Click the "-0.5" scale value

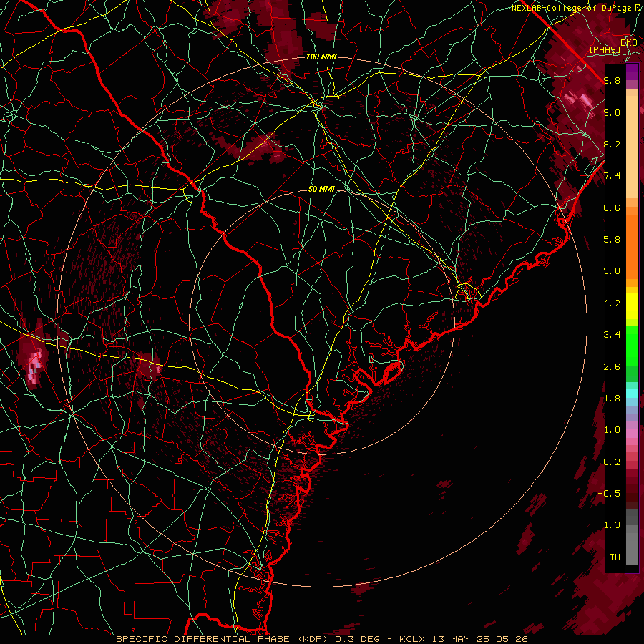click(609, 494)
